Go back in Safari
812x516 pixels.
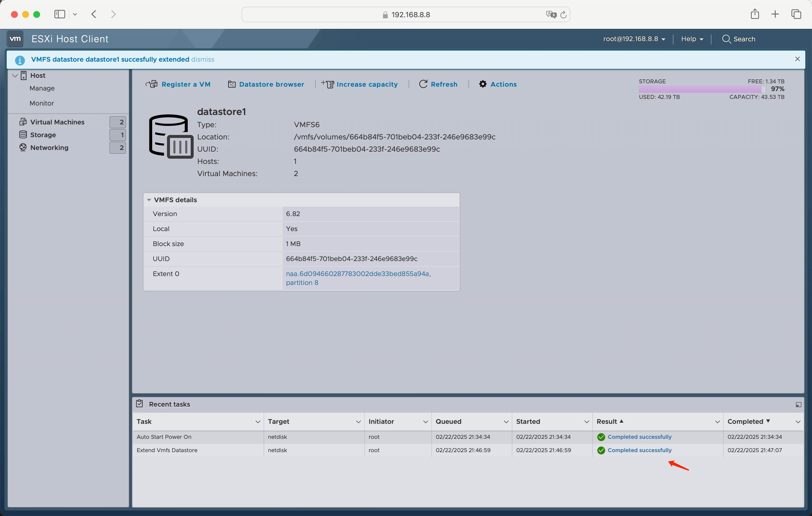coord(94,14)
